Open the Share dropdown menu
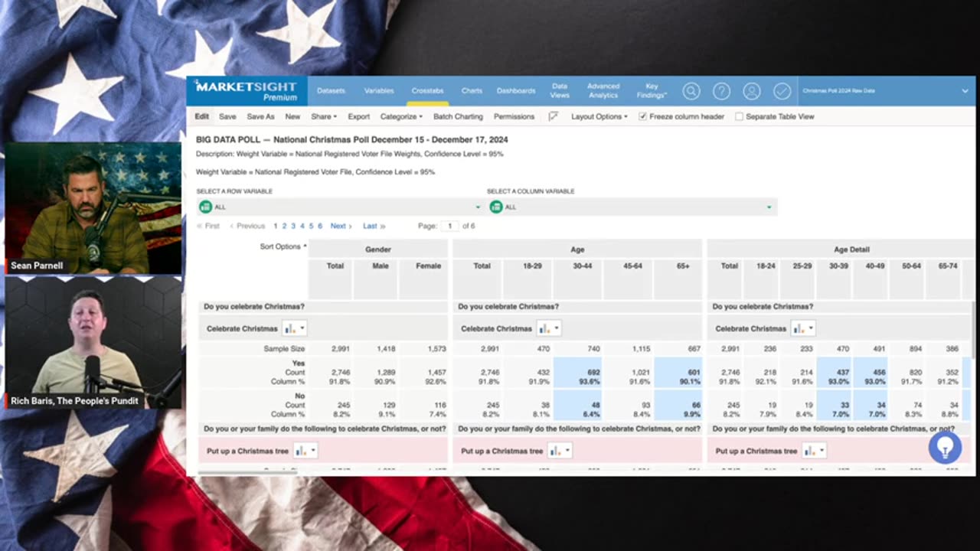This screenshot has width=980, height=551. [324, 116]
